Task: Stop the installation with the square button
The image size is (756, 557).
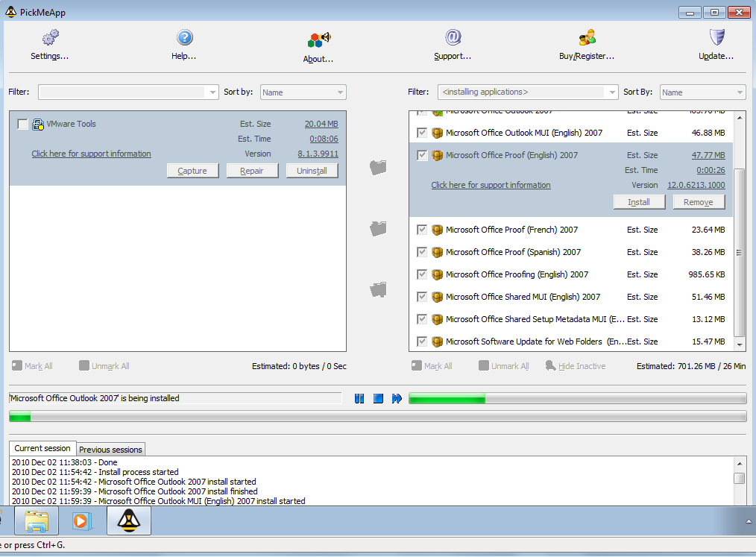Action: pyautogui.click(x=378, y=398)
